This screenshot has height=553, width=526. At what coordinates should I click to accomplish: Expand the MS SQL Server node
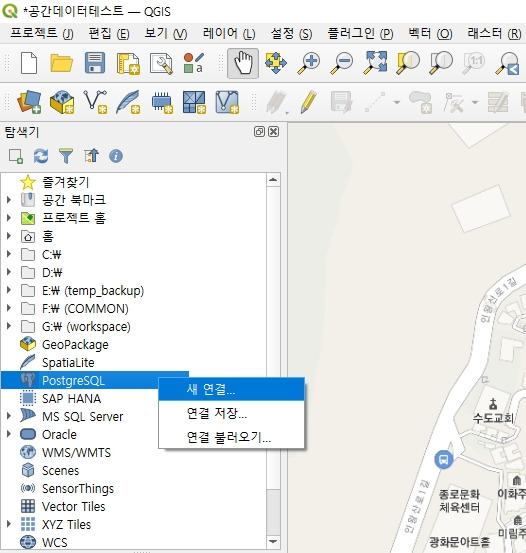pyautogui.click(x=9, y=416)
